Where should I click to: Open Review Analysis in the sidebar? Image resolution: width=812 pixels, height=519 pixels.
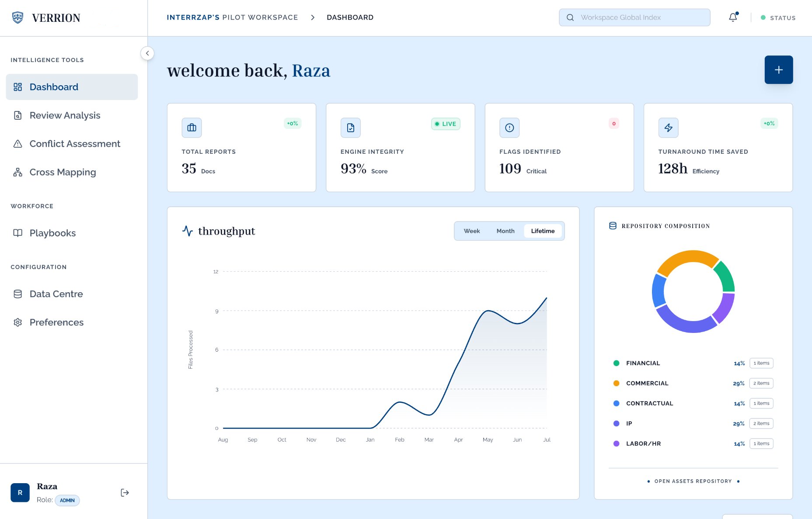click(72, 115)
